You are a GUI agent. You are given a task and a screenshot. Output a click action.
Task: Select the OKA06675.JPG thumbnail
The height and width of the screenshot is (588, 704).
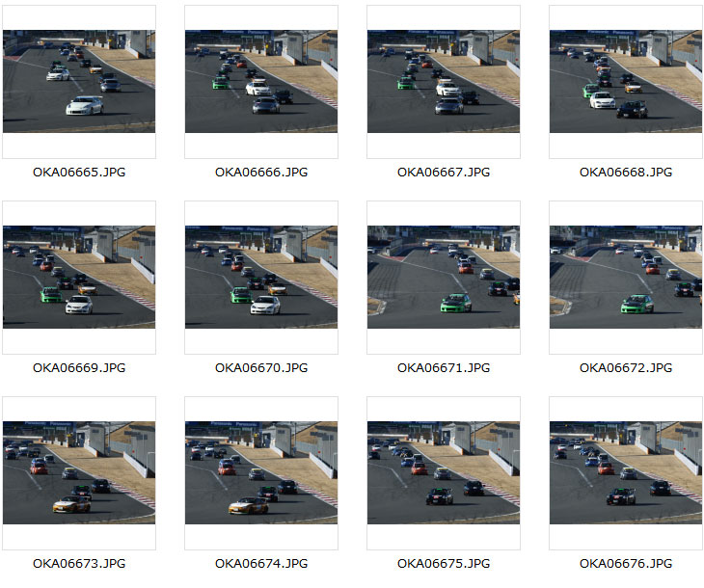444,472
